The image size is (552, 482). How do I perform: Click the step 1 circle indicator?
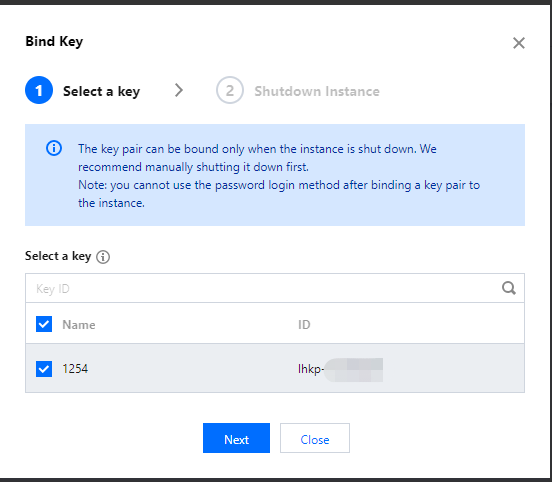pyautogui.click(x=39, y=90)
